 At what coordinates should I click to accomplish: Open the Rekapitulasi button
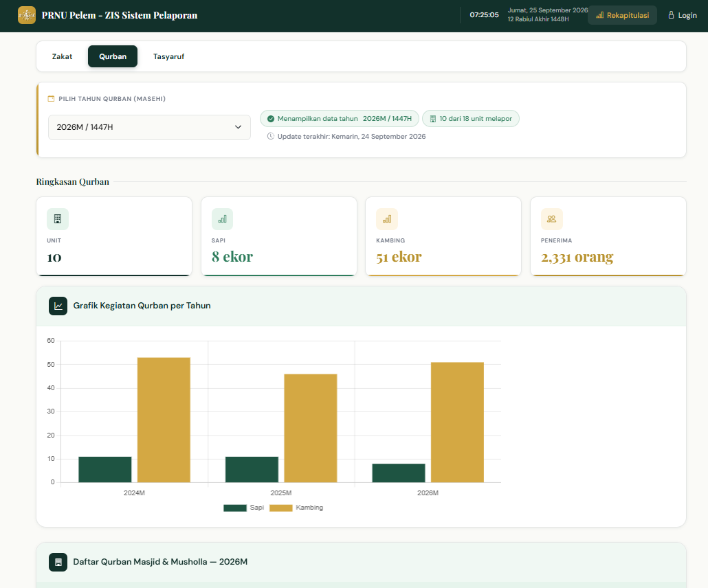click(622, 15)
